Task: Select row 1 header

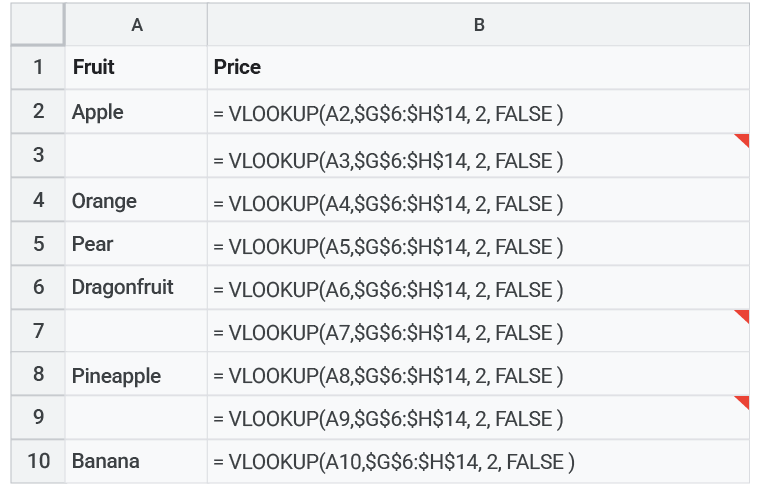Action: pos(38,68)
